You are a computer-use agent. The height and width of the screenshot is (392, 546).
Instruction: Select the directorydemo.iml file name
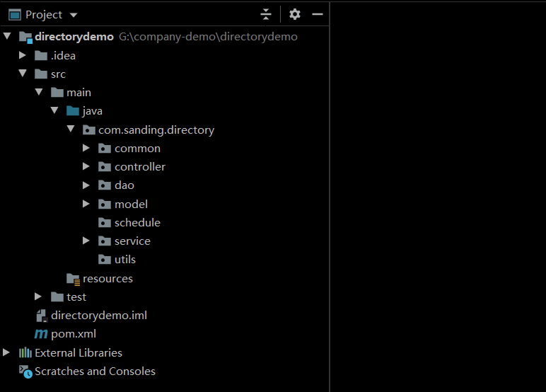(99, 316)
